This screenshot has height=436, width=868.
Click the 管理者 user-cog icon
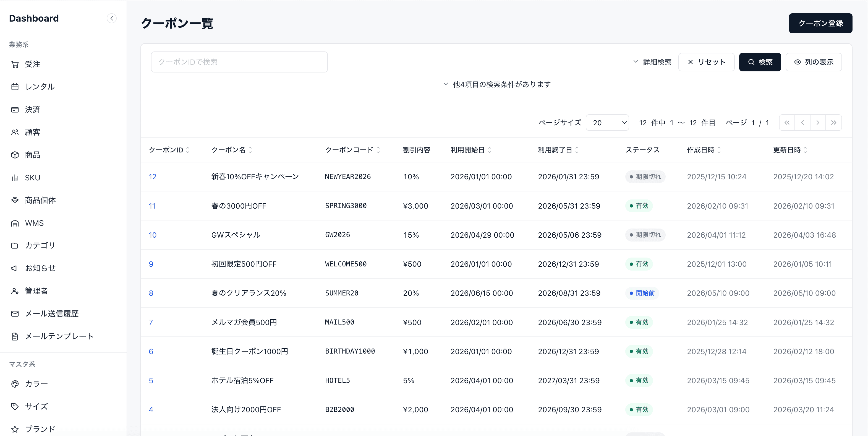pos(15,291)
